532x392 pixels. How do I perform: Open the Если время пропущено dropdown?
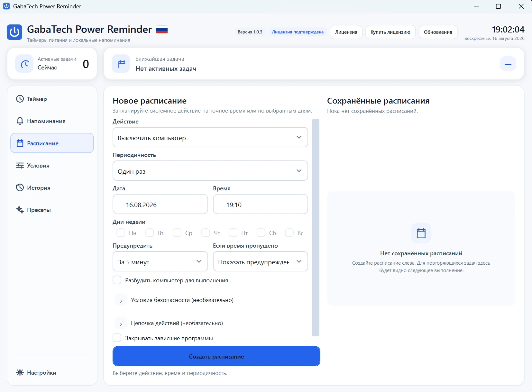261,261
